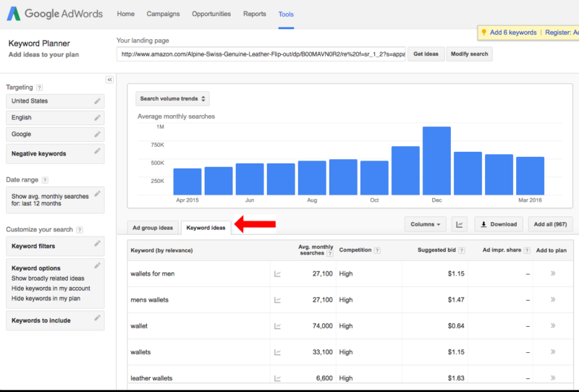The image size is (579, 392).
Task: Click 'Hide keywords in my plan' text
Action: pyautogui.click(x=46, y=298)
